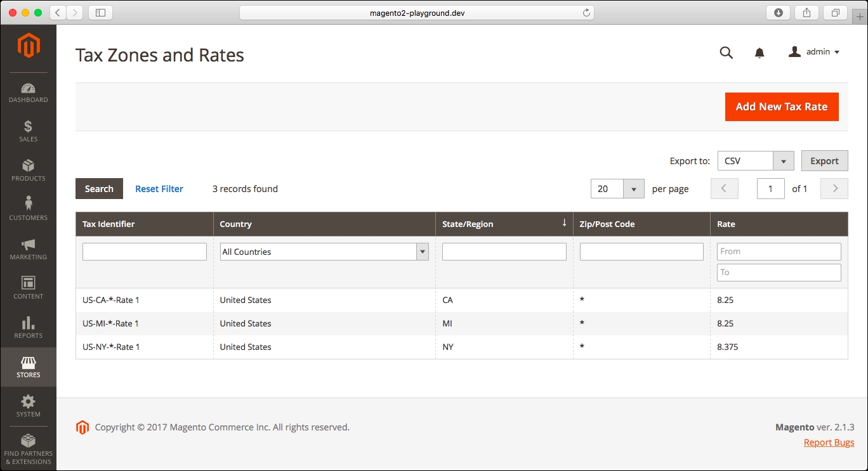Open the Reports section

tap(28, 327)
